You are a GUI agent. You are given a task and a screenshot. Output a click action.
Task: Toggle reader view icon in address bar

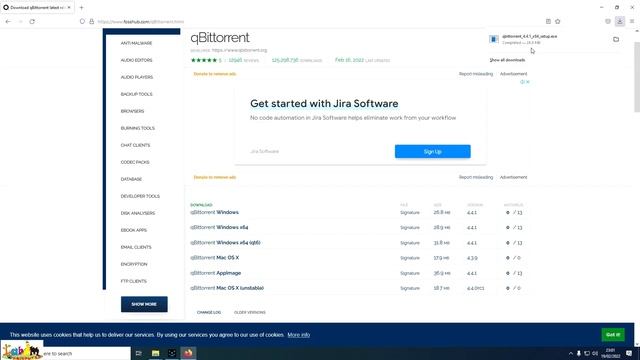click(x=548, y=21)
